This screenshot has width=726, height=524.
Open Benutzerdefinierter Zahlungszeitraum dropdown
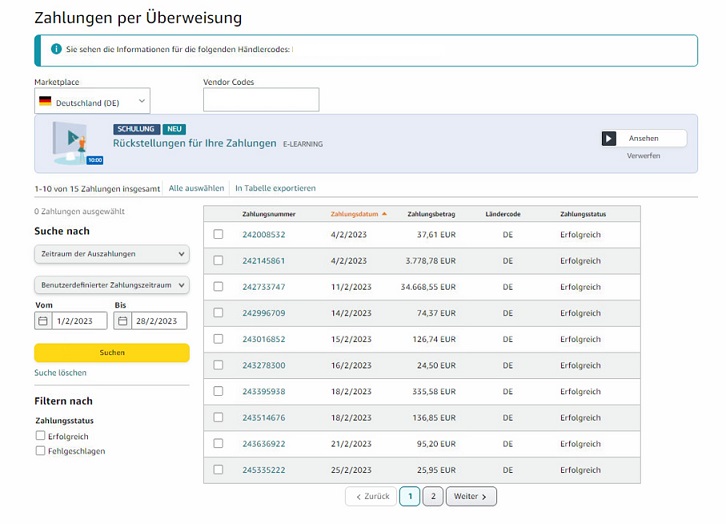tap(111, 285)
